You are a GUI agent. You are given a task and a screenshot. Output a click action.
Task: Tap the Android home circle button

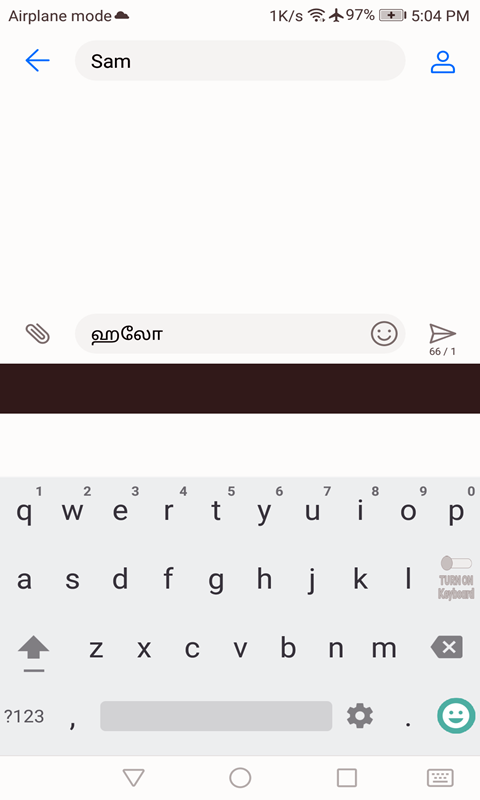coord(240,778)
